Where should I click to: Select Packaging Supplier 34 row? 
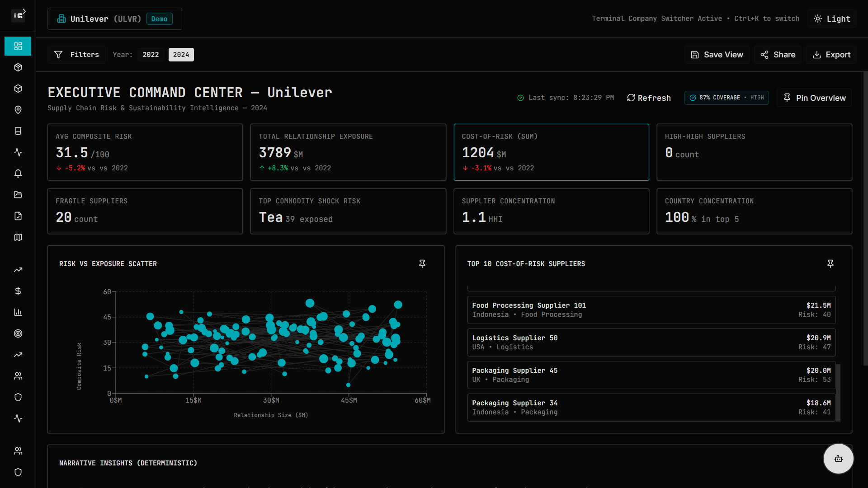651,408
